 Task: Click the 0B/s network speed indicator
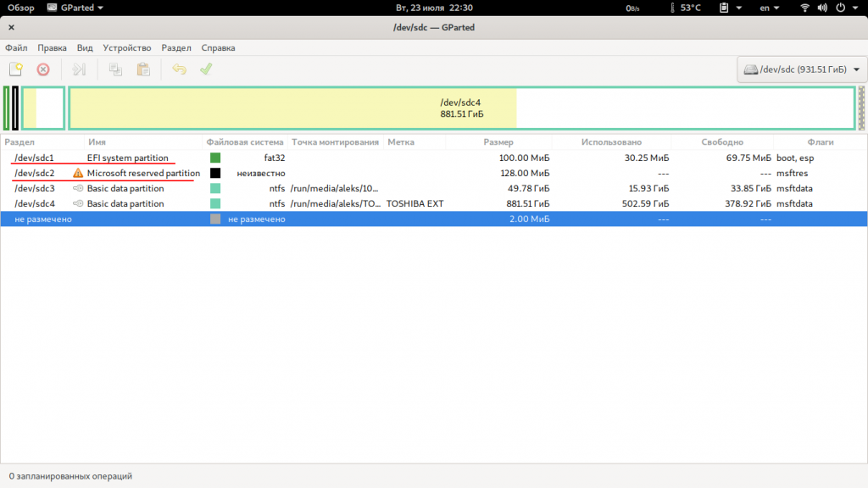(632, 8)
